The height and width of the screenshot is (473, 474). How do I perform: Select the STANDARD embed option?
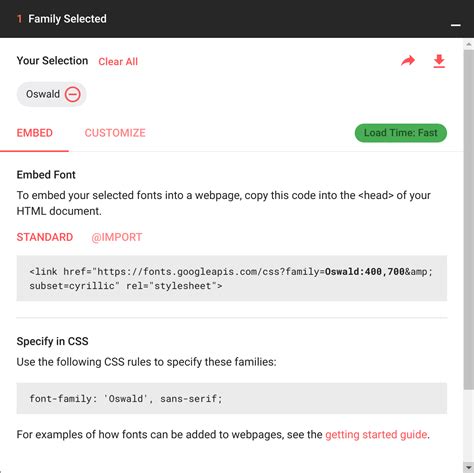tap(45, 237)
